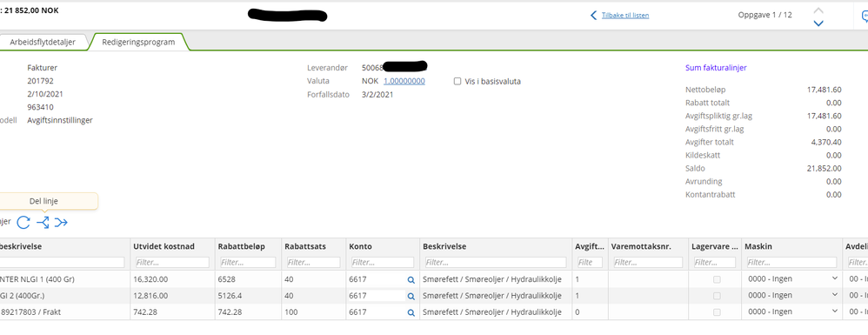Go to previous task with up chevron
Screen dimensions: 868x335
[x=818, y=10]
